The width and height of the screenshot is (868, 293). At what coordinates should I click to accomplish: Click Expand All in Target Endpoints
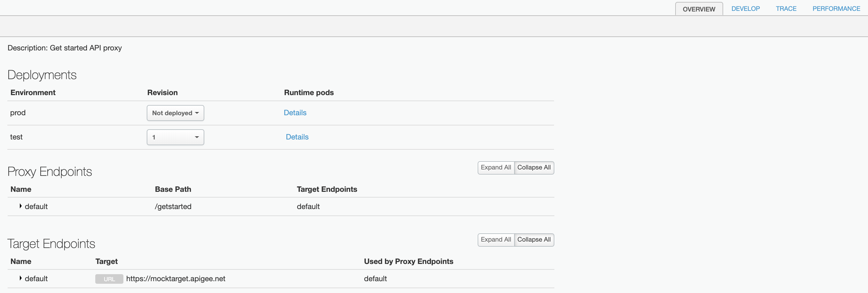(496, 239)
